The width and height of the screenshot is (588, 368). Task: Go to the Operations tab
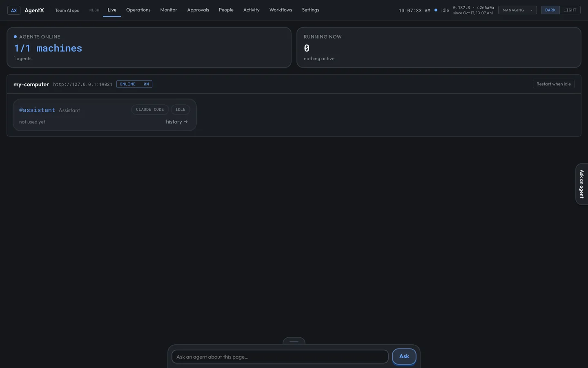pyautogui.click(x=138, y=10)
